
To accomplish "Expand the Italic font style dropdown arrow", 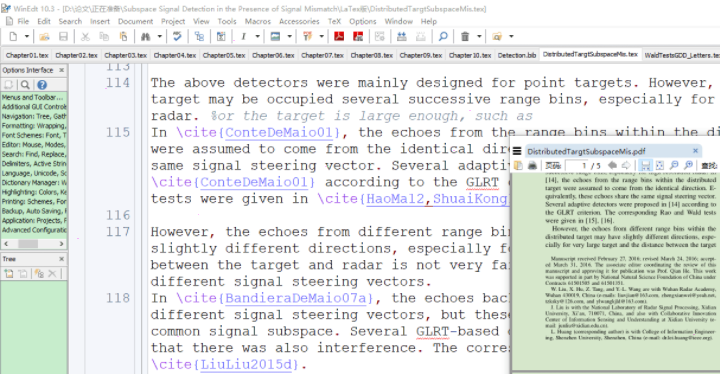I will pyautogui.click(x=257, y=36).
